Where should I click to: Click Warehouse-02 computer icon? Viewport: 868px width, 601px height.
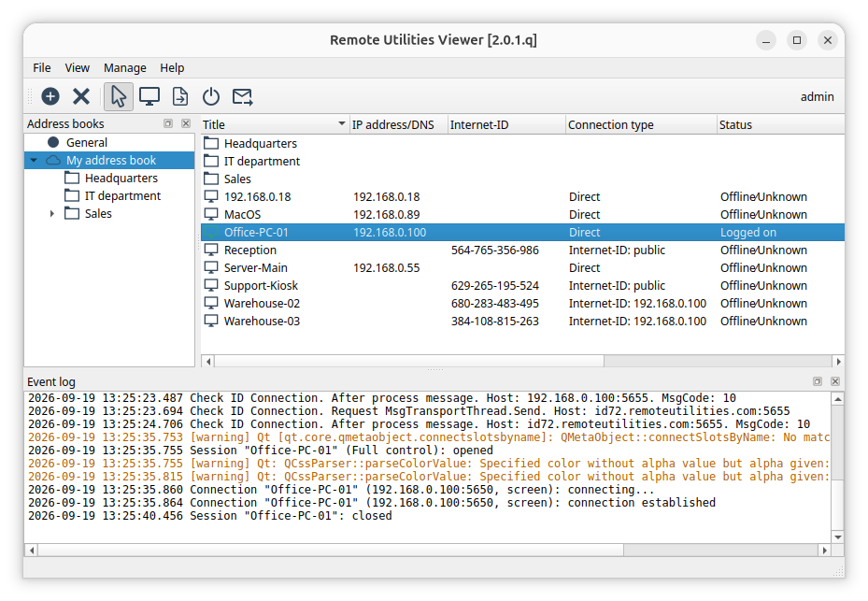pos(211,303)
